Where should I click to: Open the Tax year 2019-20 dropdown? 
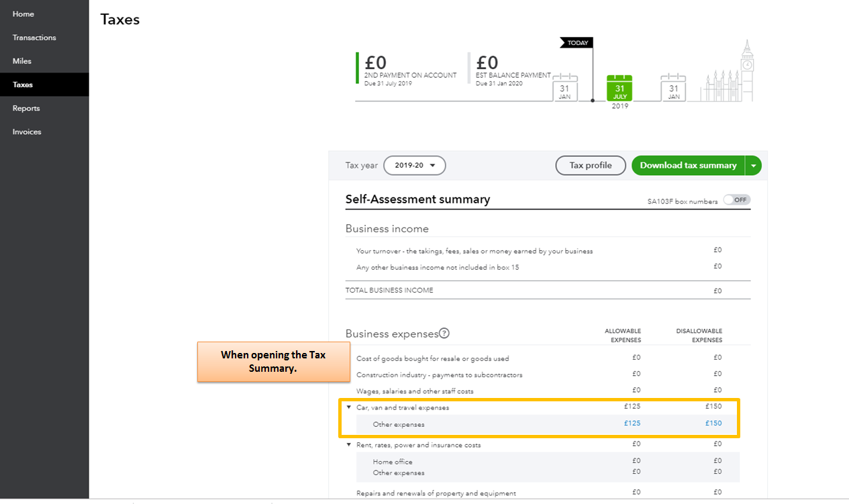click(414, 165)
